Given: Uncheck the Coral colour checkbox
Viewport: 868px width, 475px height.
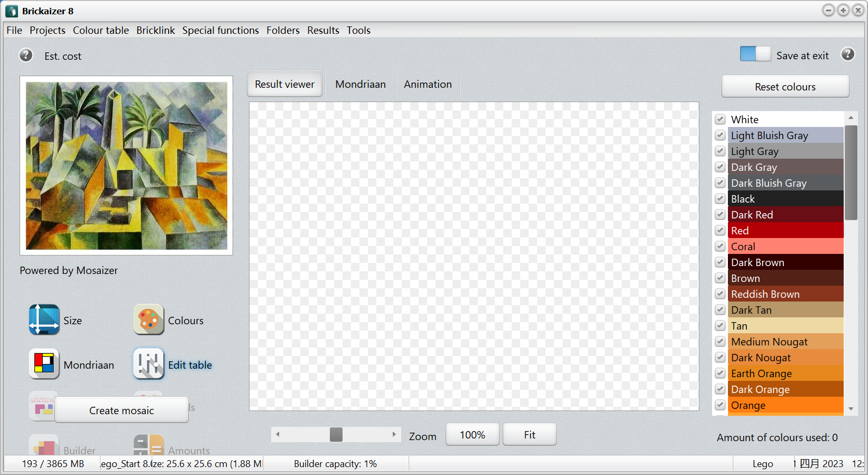Looking at the screenshot, I should point(720,246).
